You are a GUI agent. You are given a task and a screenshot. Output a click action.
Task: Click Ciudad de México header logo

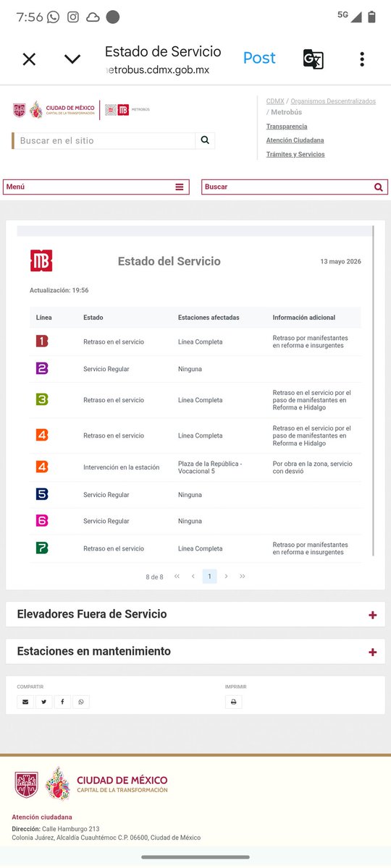[54, 110]
